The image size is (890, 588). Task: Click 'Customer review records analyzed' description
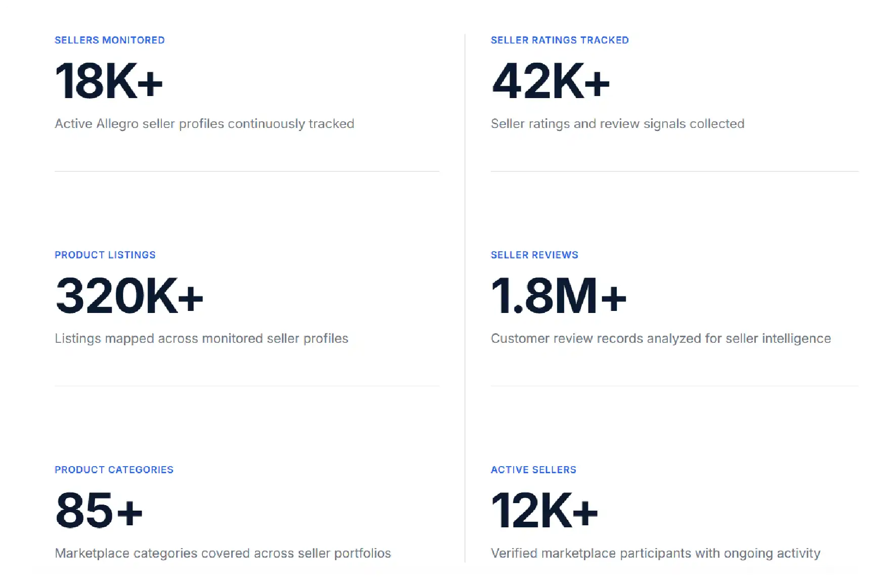click(x=661, y=339)
